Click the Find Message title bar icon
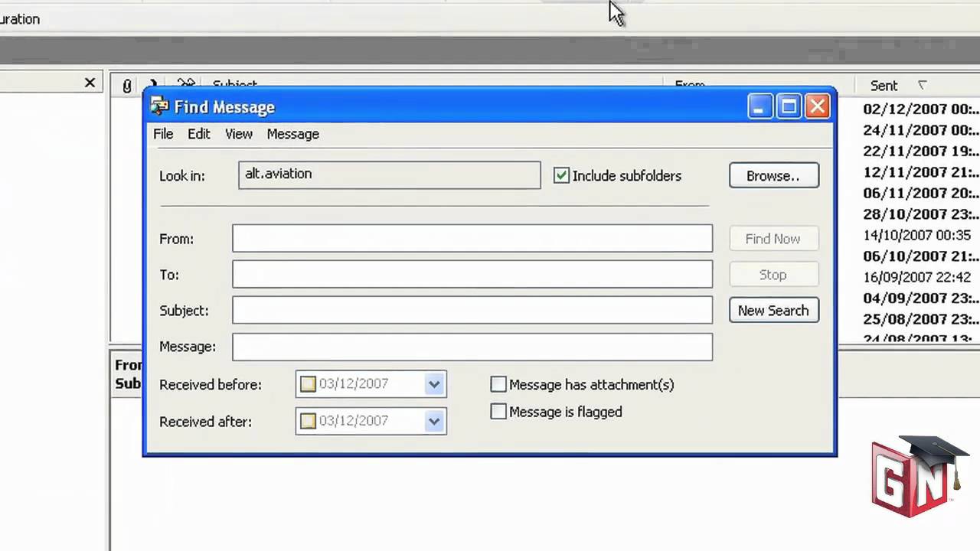The width and height of the screenshot is (980, 551). (159, 106)
